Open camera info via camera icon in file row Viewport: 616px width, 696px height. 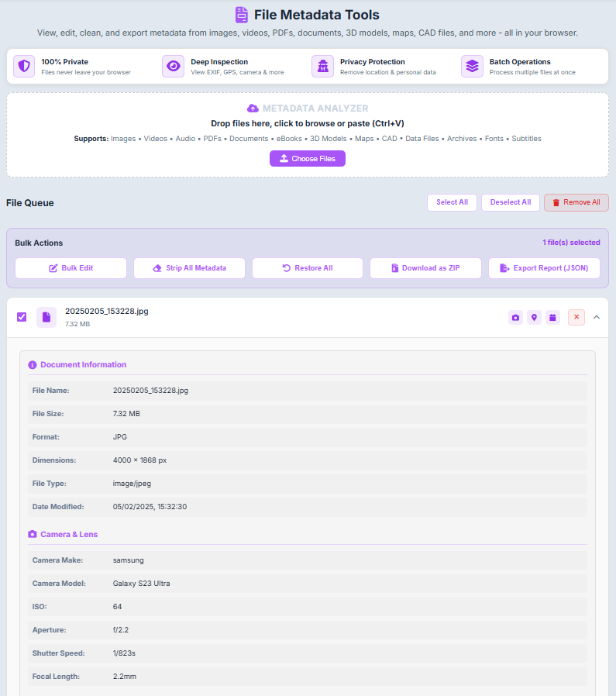[x=516, y=317]
